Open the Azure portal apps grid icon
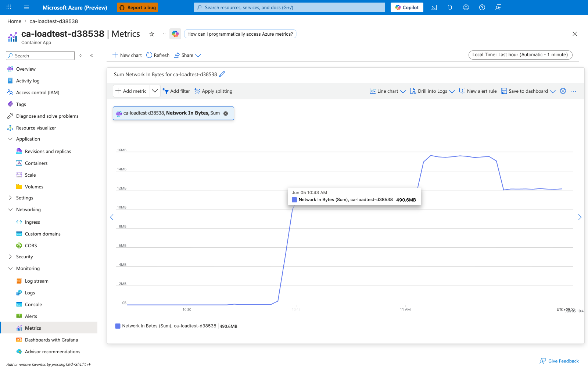The height and width of the screenshot is (368, 588). click(x=9, y=7)
